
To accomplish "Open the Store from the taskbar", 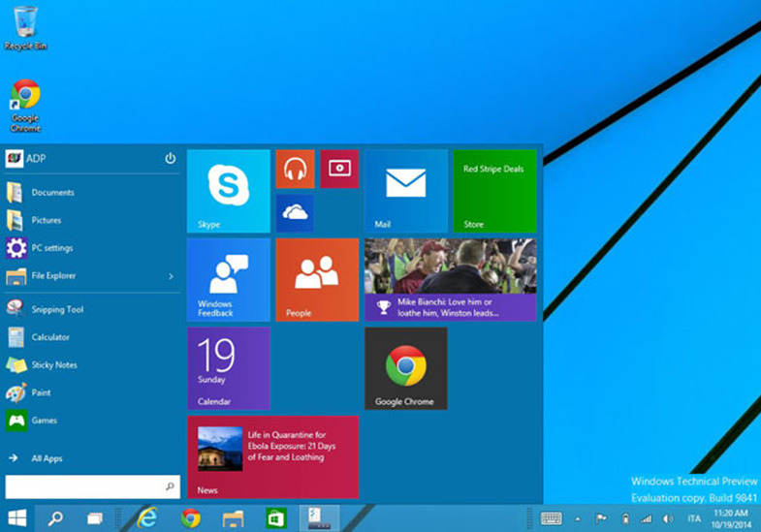I will 276,518.
